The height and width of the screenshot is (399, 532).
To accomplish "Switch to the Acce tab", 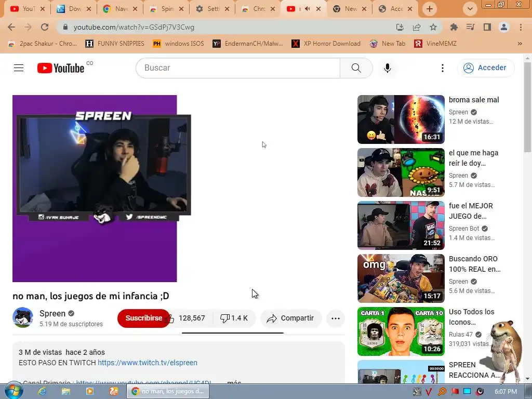I will [x=395, y=9].
